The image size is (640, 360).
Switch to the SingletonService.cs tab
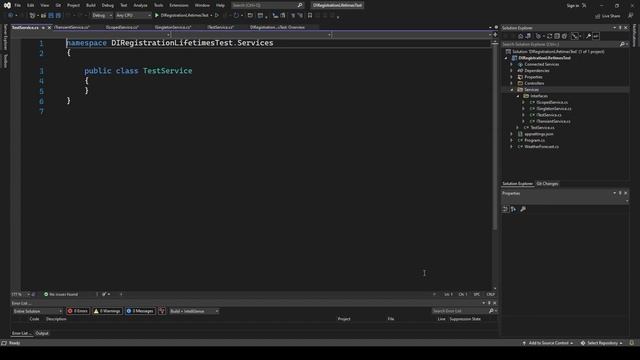(173, 27)
